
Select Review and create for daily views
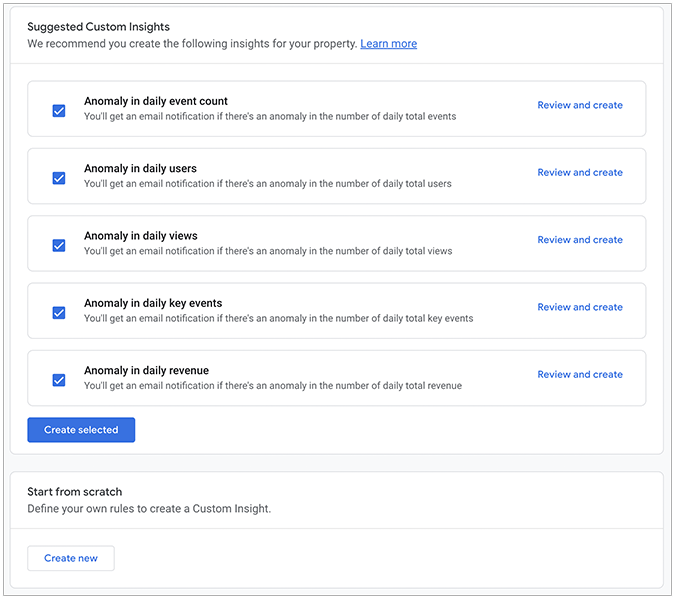[x=580, y=240]
